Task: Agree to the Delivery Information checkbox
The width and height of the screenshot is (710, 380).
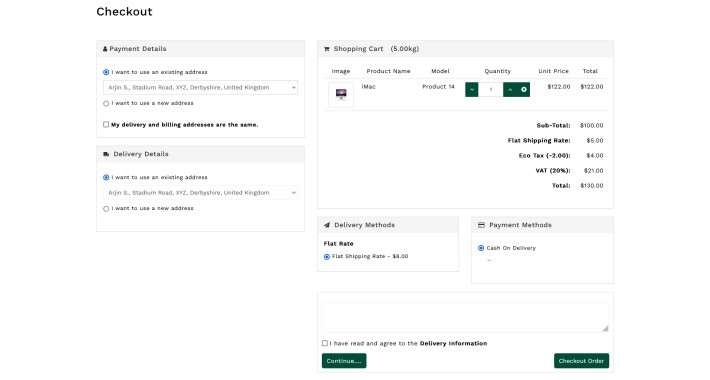Action: click(325, 343)
